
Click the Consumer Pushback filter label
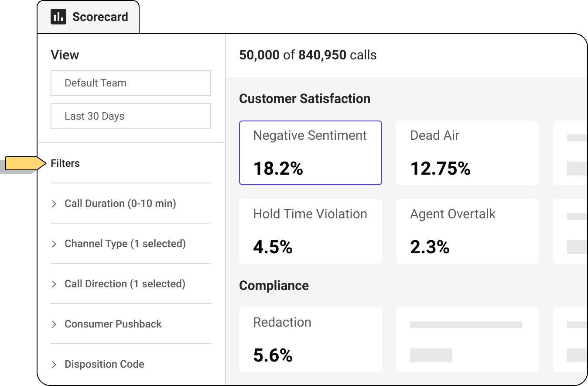click(113, 324)
